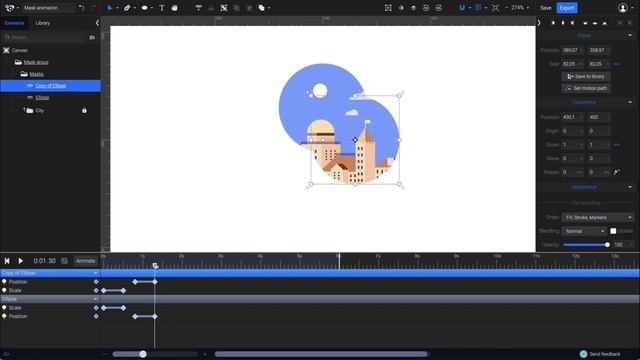Open the path boolean operations tool
The image size is (640, 360).
coord(262,8)
